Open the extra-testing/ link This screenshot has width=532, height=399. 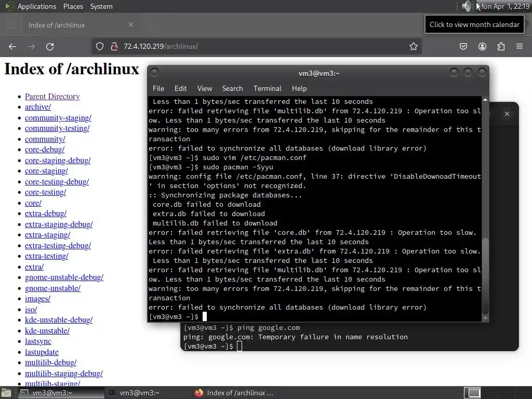coord(46,257)
